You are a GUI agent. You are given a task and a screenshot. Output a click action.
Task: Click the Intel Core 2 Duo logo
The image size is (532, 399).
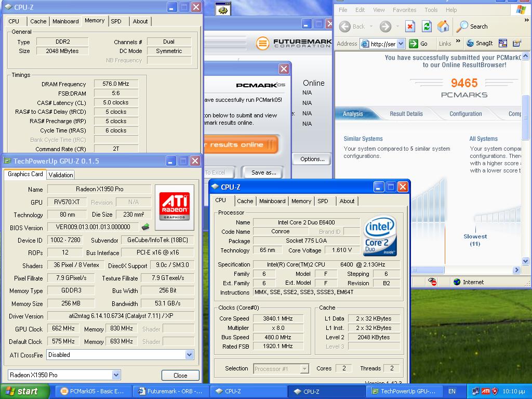click(x=380, y=236)
